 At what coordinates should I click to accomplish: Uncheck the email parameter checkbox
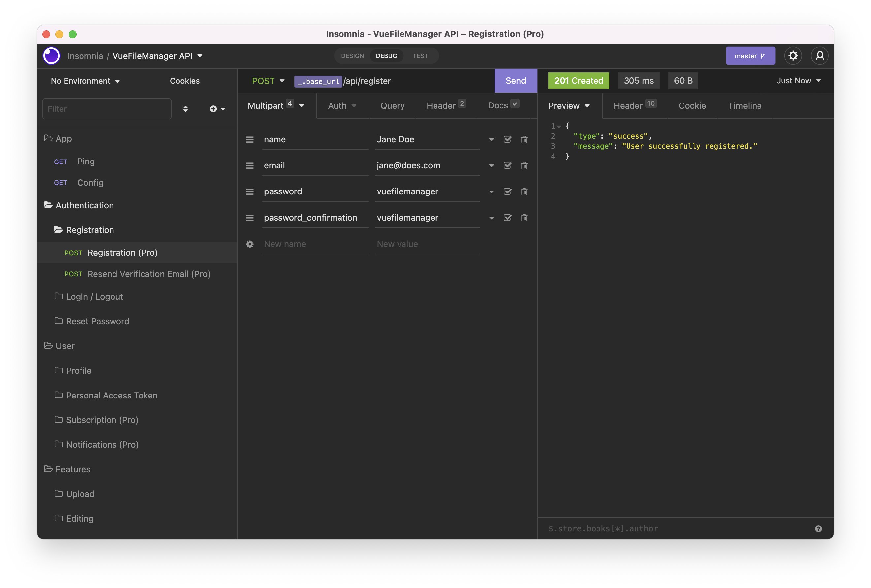507,165
